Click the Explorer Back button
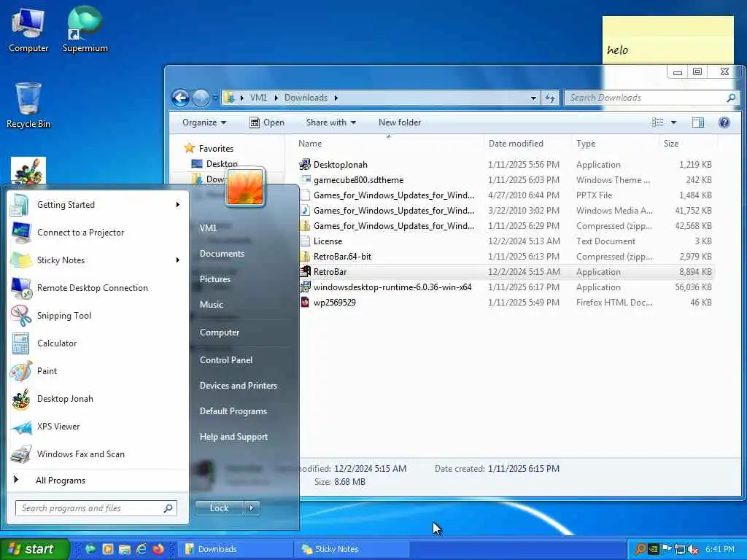Image resolution: width=747 pixels, height=560 pixels. (x=181, y=98)
